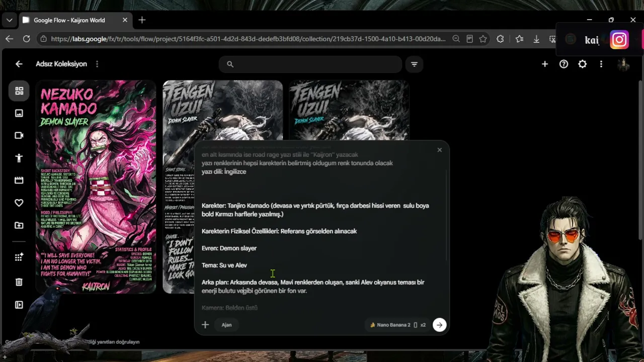Expand the browser tab search chevron
This screenshot has height=362, width=644.
[x=9, y=20]
